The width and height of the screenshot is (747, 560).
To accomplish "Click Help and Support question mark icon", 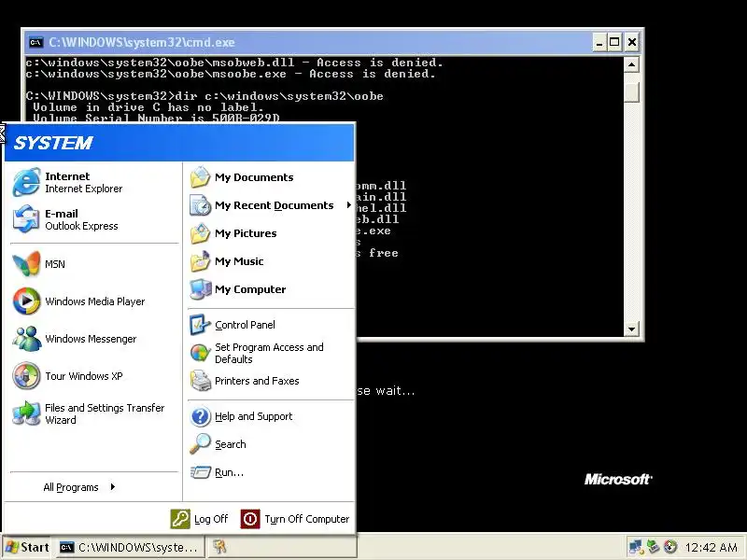I will [x=200, y=416].
